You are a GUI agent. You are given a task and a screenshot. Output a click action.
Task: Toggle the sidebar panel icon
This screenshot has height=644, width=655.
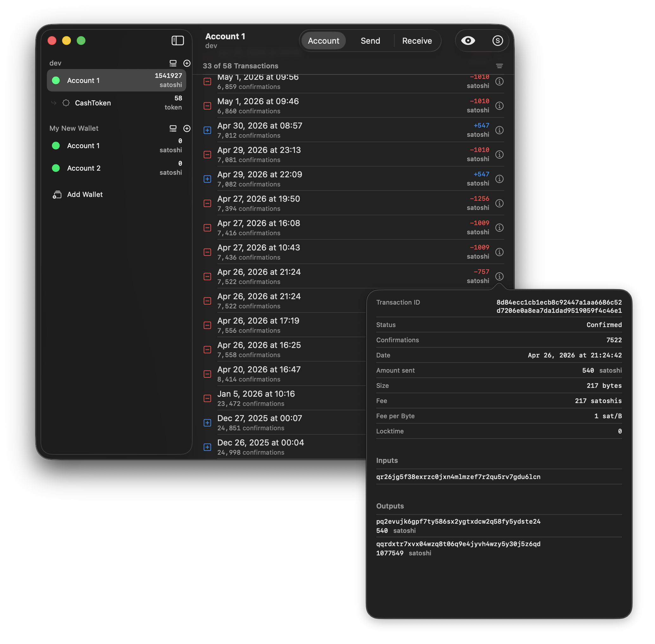tap(178, 41)
